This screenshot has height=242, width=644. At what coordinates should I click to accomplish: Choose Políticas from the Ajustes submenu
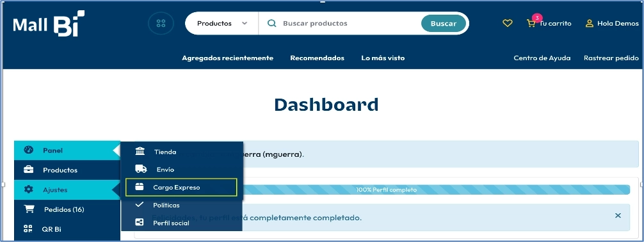(x=182, y=205)
